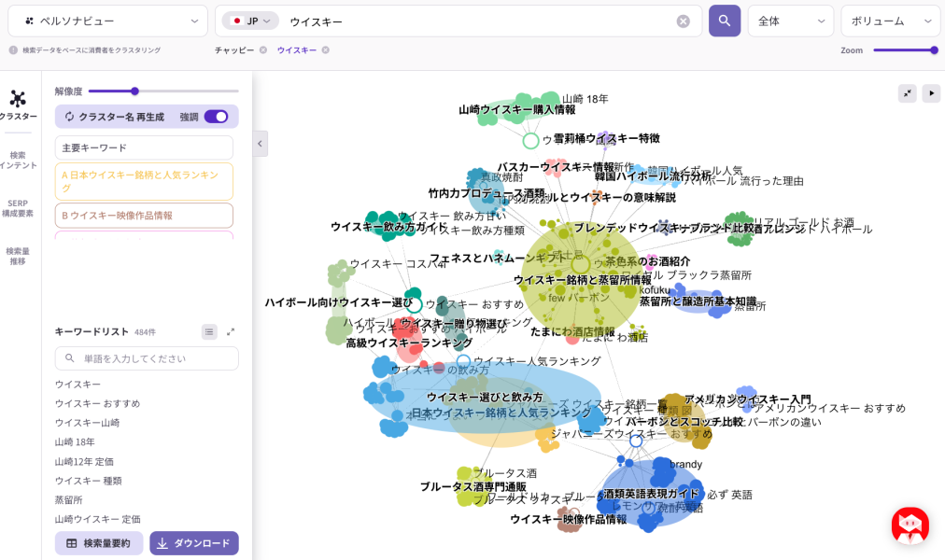The image size is (945, 560).
Task: Click the ダウンロード button
Action: point(194,543)
